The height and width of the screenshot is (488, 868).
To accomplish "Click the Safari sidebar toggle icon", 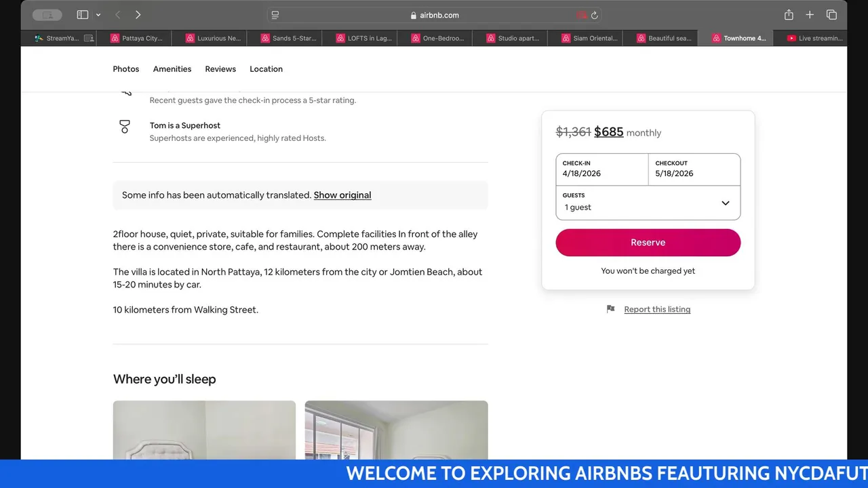I will point(83,15).
